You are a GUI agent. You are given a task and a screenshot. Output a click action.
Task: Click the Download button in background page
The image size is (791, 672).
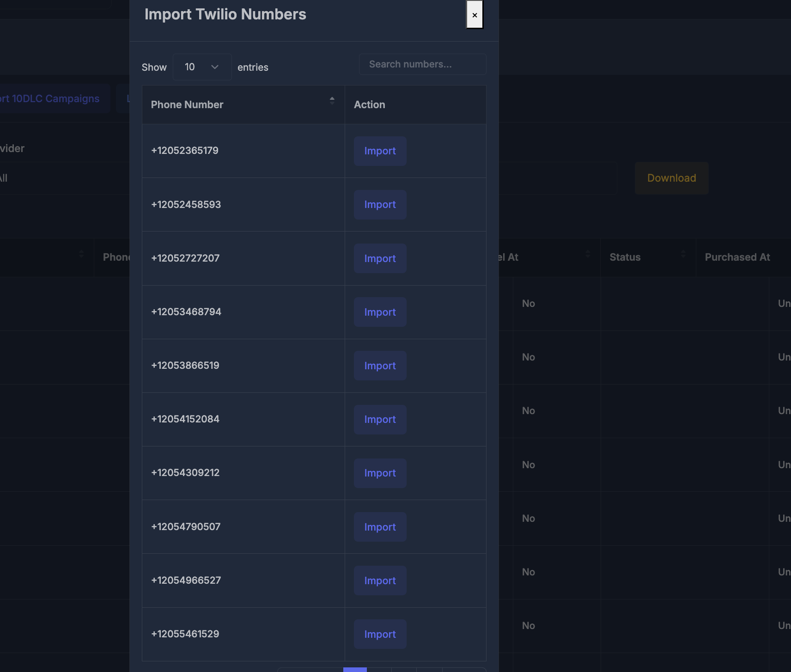point(671,178)
